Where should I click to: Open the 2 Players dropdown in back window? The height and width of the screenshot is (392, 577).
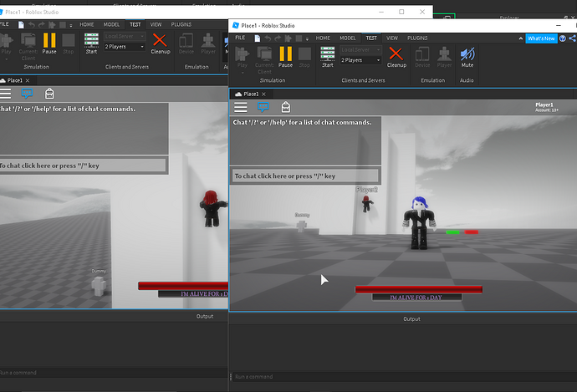click(x=125, y=46)
